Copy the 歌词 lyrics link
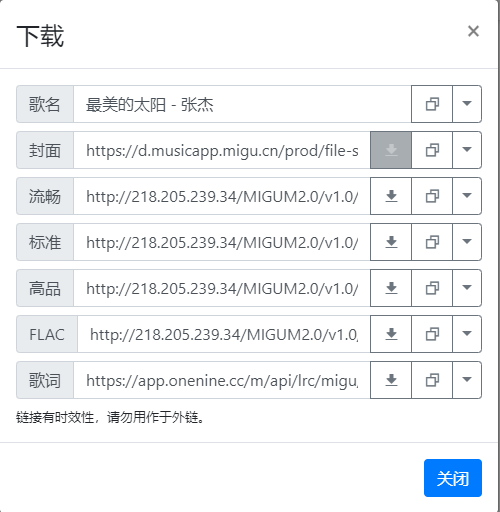 [x=432, y=380]
